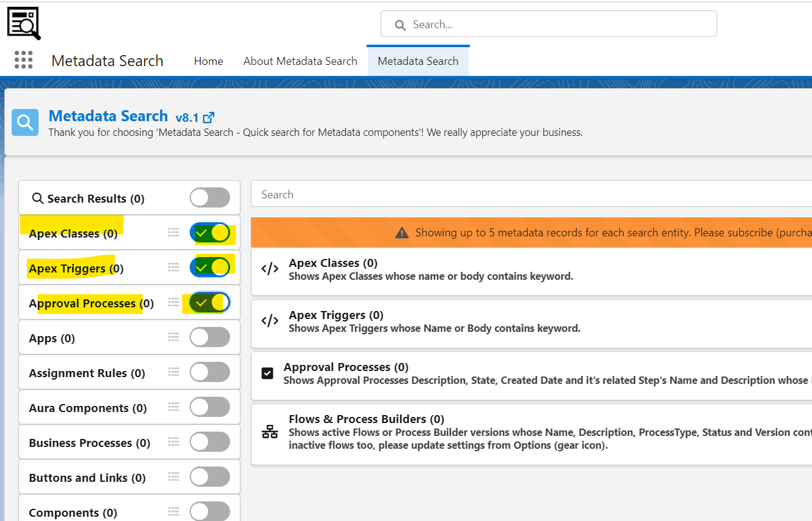Click the list icon beside Business Processes
Image resolution: width=812 pixels, height=521 pixels.
click(x=174, y=441)
